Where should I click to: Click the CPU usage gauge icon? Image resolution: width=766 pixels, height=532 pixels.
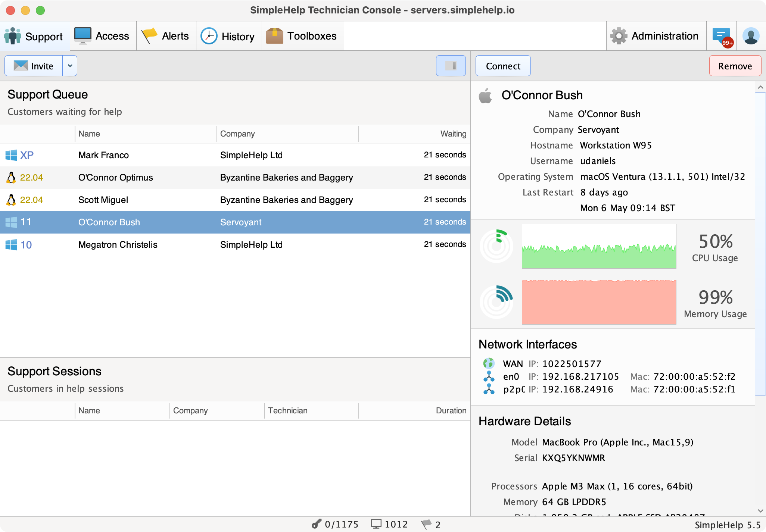496,246
